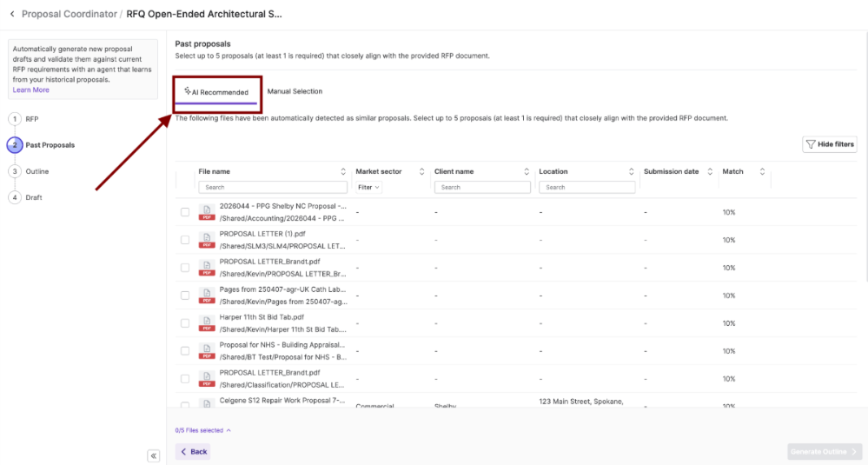Sort by the Market sector column

pos(421,171)
